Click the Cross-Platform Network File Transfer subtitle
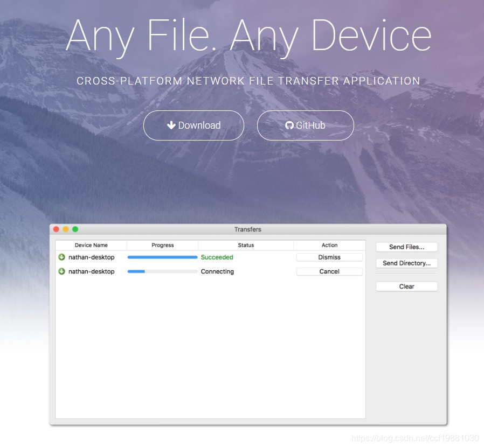The width and height of the screenshot is (484, 448). [x=248, y=81]
